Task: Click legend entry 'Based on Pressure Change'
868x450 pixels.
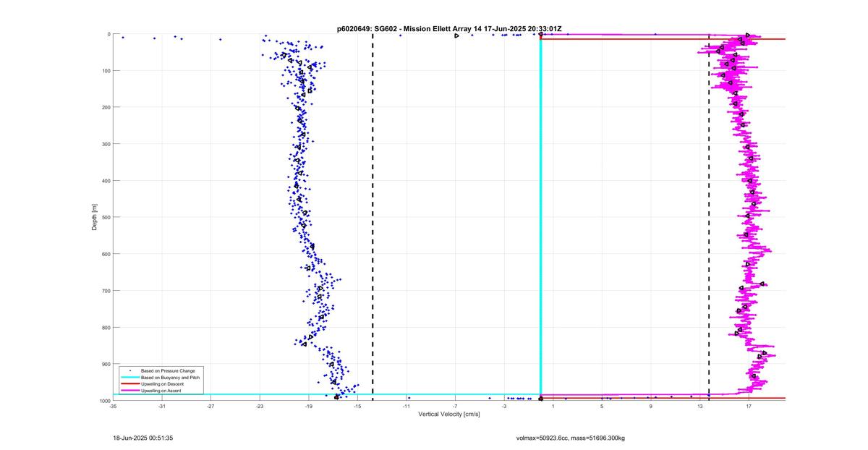Action: click(167, 371)
